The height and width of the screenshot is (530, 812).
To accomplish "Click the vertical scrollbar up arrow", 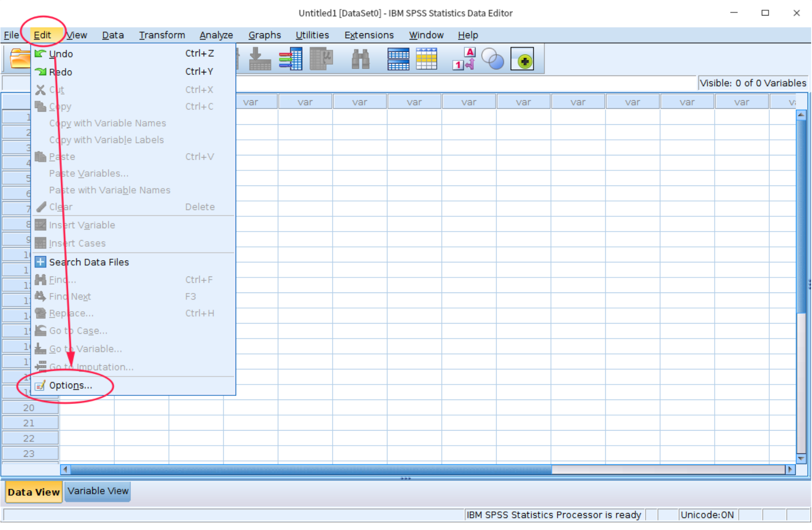I will coord(801,115).
